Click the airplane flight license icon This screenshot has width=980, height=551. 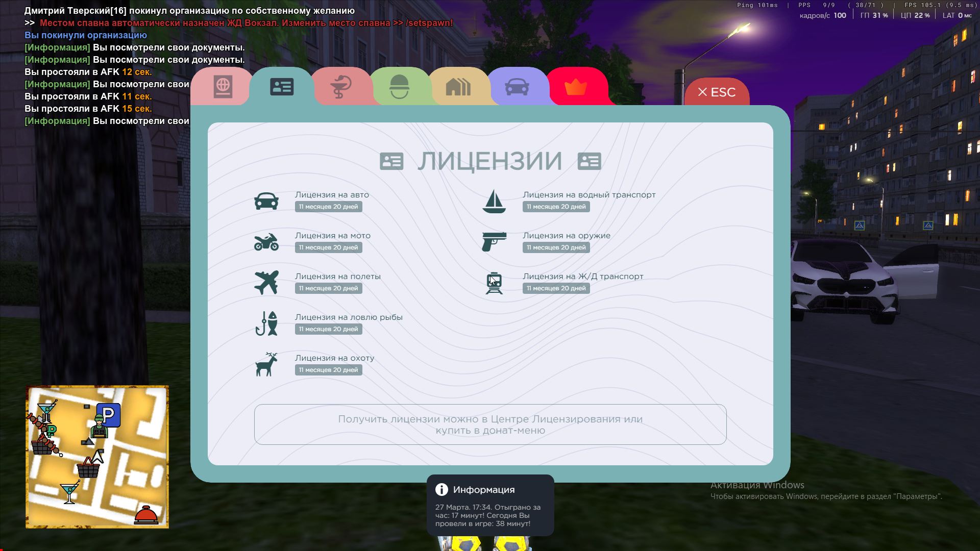point(266,283)
